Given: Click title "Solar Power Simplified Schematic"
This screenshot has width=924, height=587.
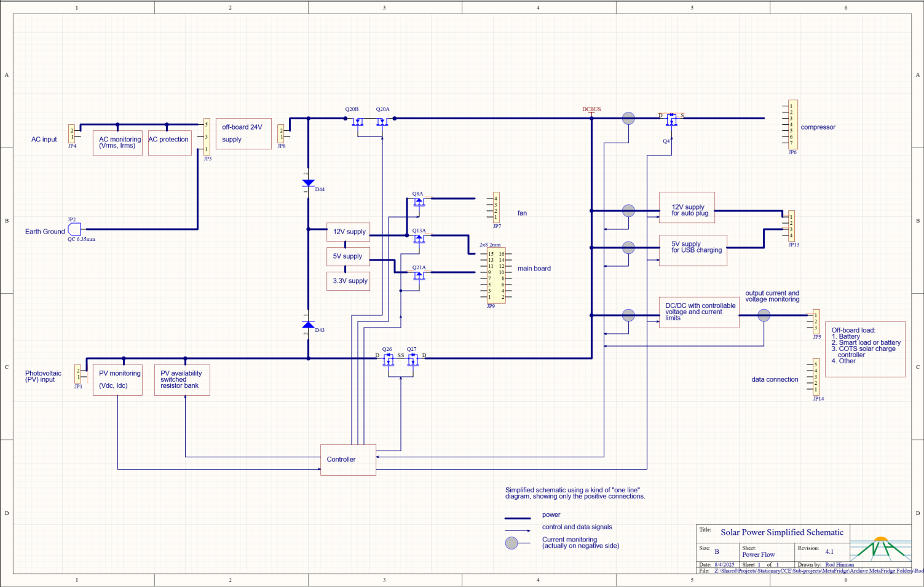Looking at the screenshot, I should [x=782, y=532].
